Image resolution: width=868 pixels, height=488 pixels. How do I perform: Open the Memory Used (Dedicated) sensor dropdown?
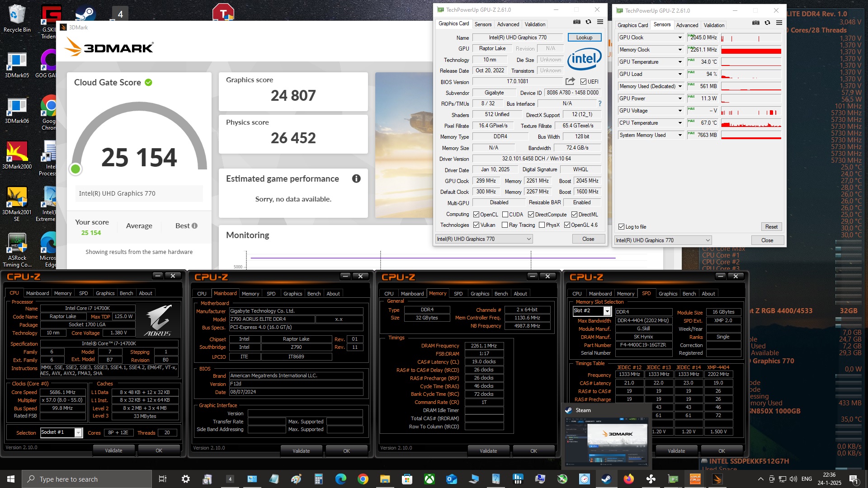click(679, 86)
